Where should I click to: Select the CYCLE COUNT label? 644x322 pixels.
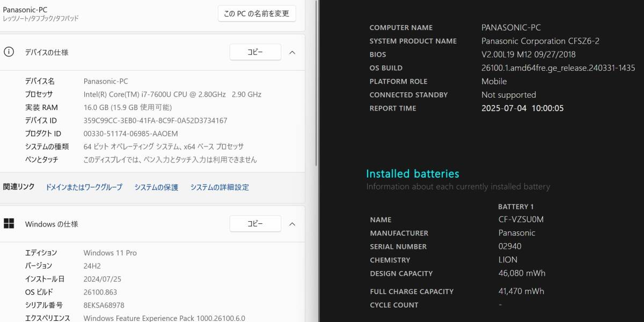(394, 305)
